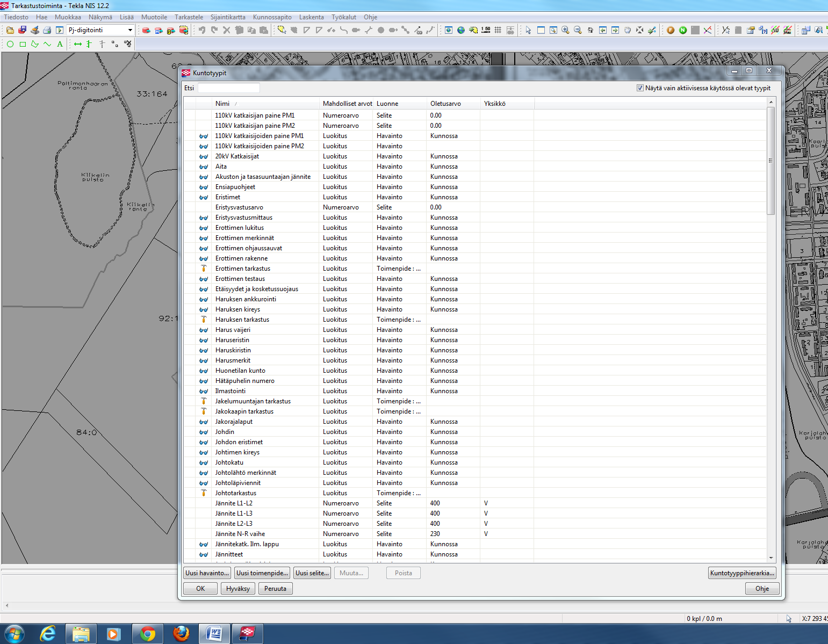
Task: Open the Tarkastele menu
Action: click(x=189, y=17)
